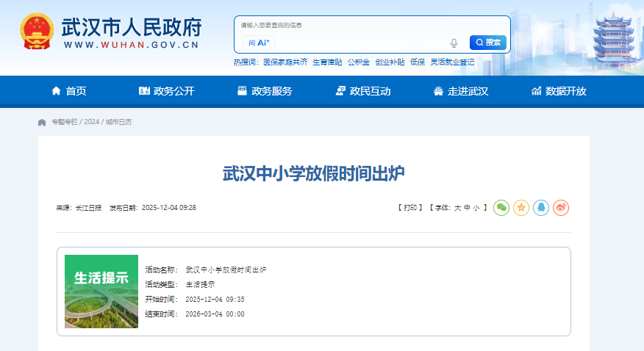Open 数据开放 navigation item
The width and height of the screenshot is (644, 351).
pyautogui.click(x=559, y=91)
